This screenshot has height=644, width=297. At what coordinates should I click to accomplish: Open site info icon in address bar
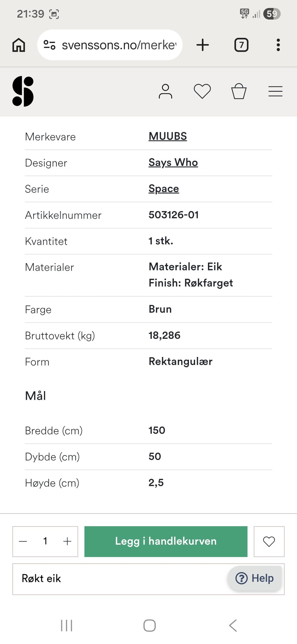49,45
